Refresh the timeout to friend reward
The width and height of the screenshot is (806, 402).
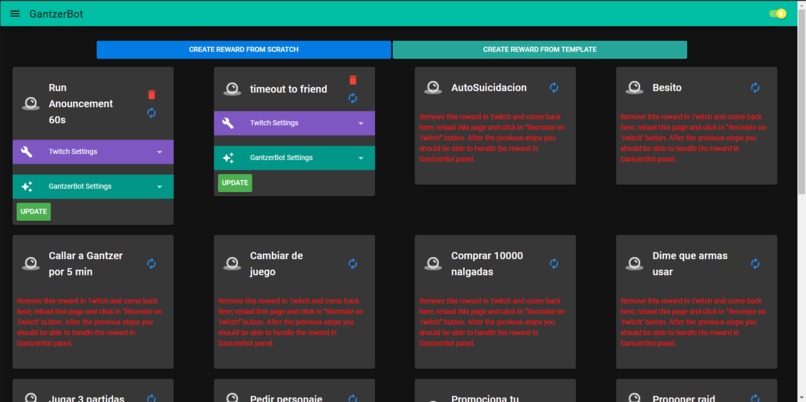[353, 98]
